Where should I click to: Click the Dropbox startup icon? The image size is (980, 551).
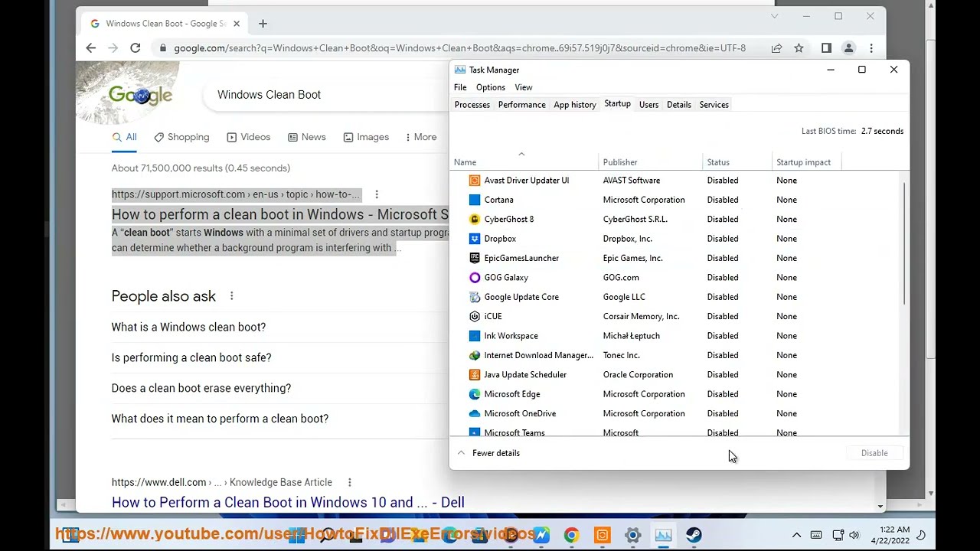(x=474, y=239)
